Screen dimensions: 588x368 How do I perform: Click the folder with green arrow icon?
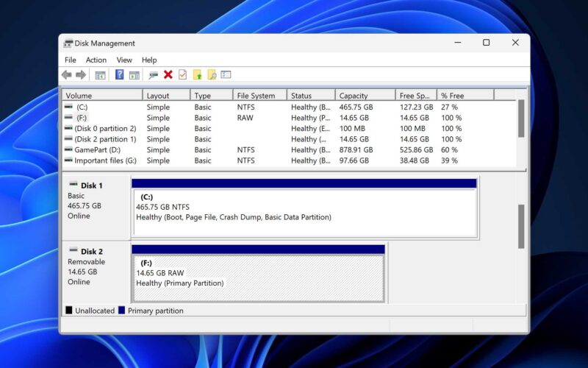tap(197, 74)
